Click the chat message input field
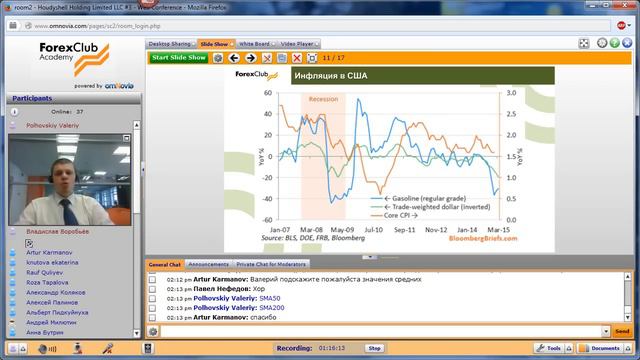640x360 pixels. click(380, 331)
